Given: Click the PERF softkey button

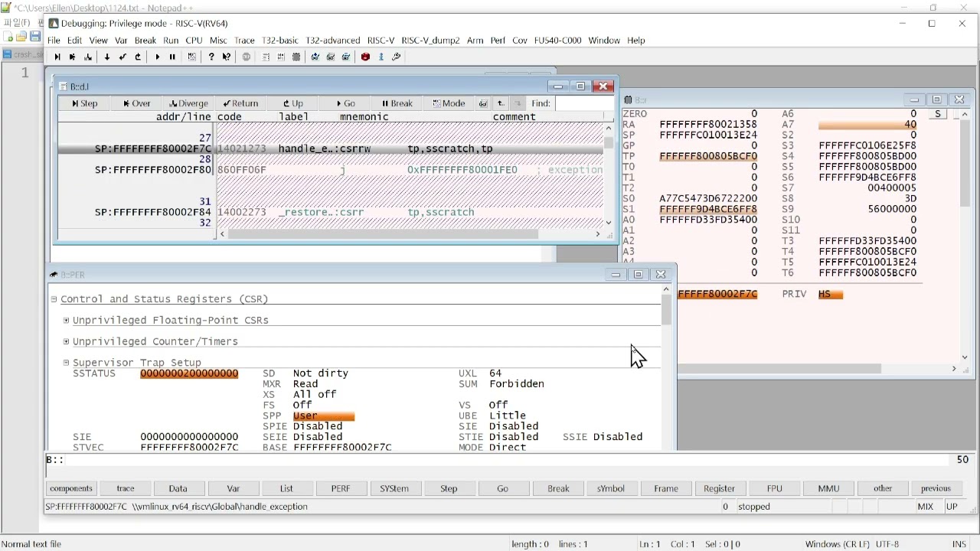Looking at the screenshot, I should click(x=341, y=488).
